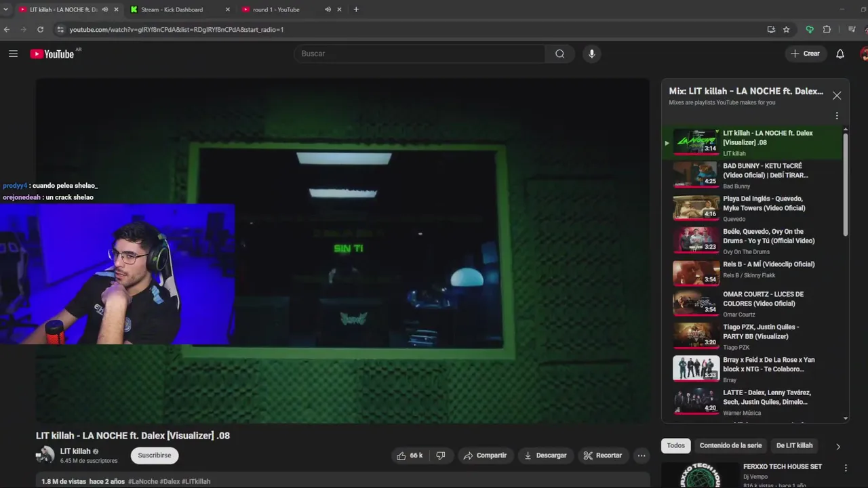The image size is (868, 488).
Task: Mute audio on round 1 tab
Action: pos(328,9)
